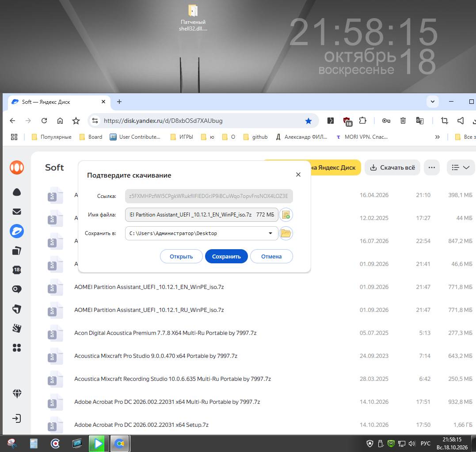
Task: Open the calendar icon showing 18 in sidebar
Action: (x=17, y=270)
